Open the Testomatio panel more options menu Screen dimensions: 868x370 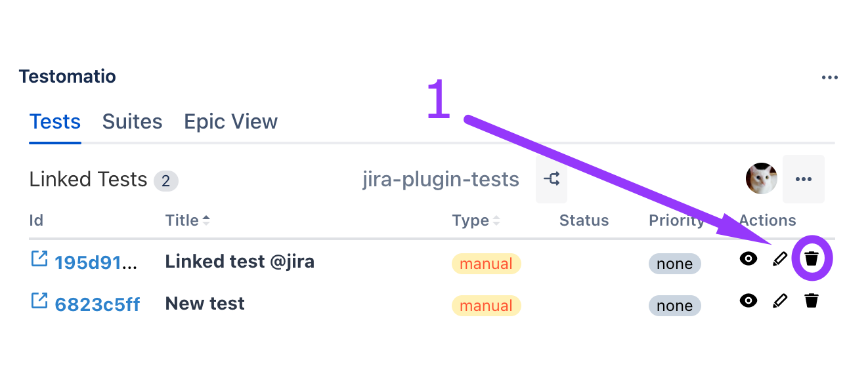coord(830,77)
